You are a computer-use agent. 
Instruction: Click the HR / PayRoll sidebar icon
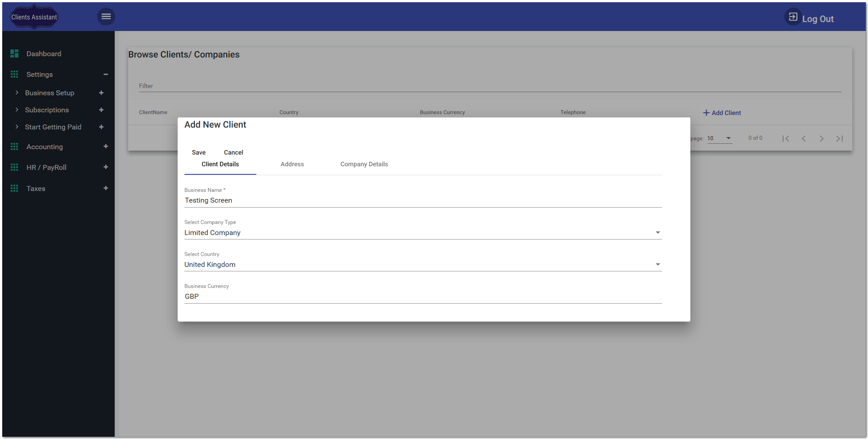click(x=14, y=167)
